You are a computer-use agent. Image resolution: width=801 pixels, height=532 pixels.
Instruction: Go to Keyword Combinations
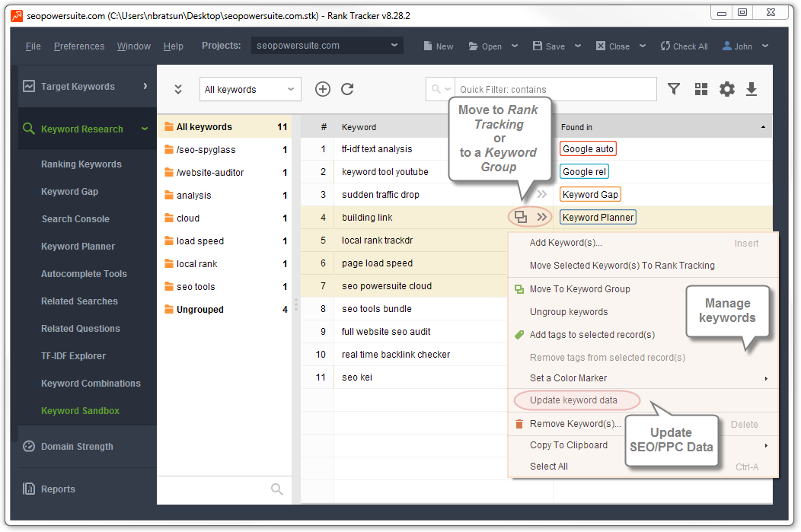click(x=91, y=384)
